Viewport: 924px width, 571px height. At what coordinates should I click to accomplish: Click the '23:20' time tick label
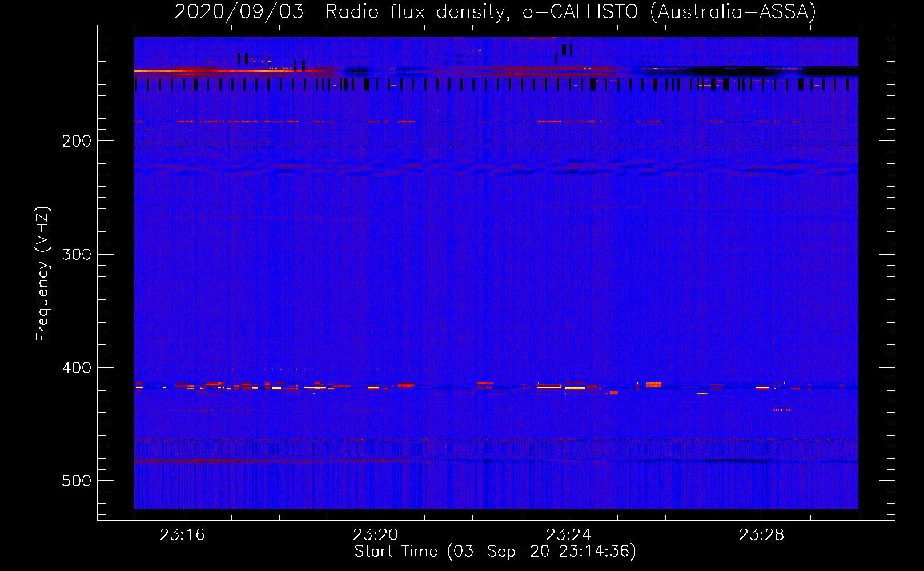(x=375, y=534)
